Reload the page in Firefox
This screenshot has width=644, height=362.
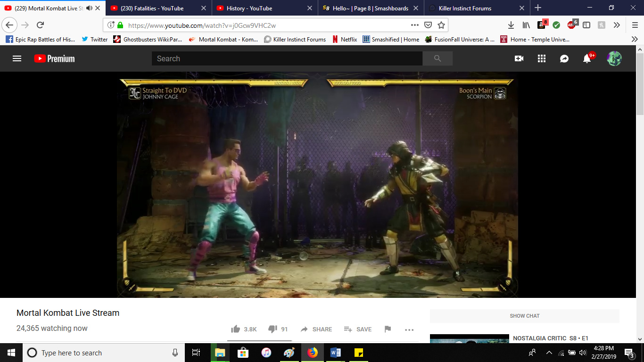(41, 25)
